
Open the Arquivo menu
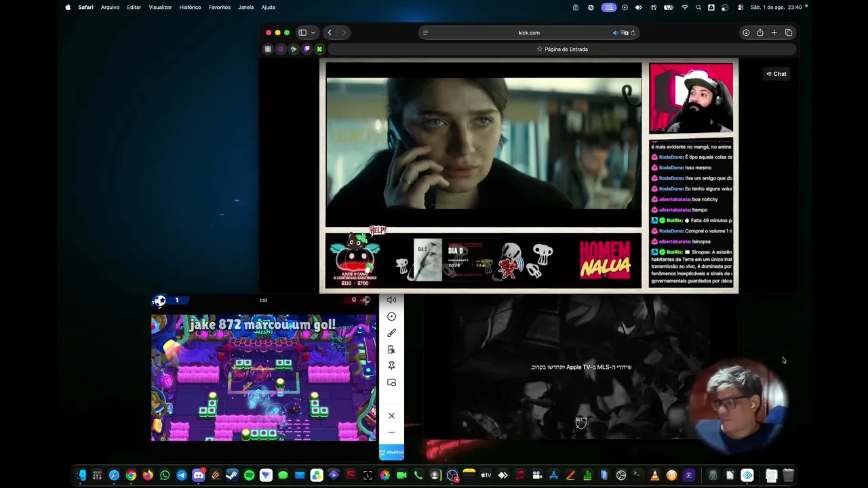110,7
